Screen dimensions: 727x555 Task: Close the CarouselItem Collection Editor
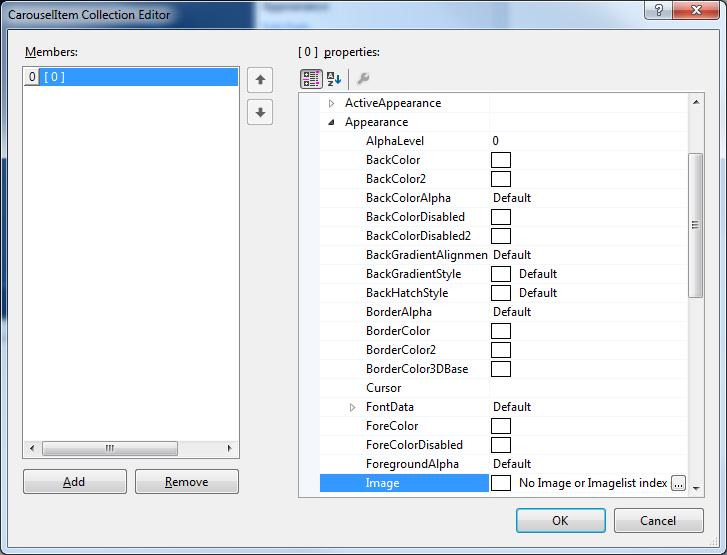tap(695, 10)
